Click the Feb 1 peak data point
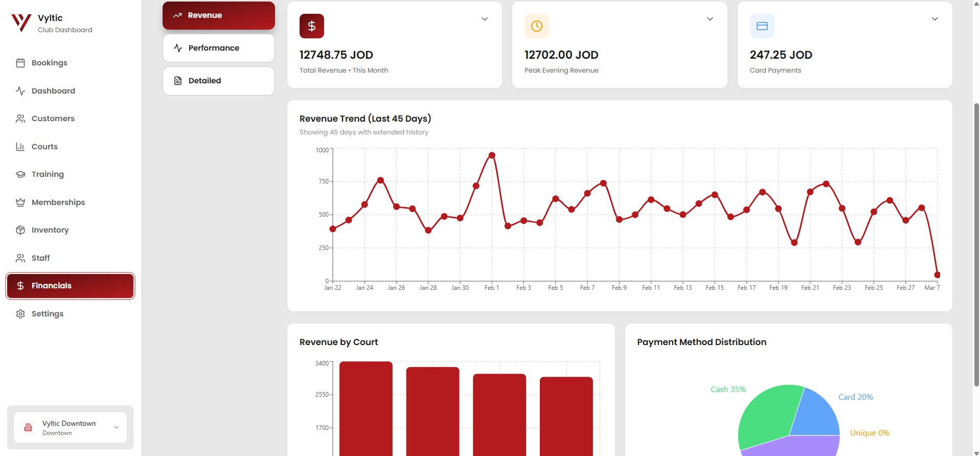The width and height of the screenshot is (980, 456). pos(492,155)
